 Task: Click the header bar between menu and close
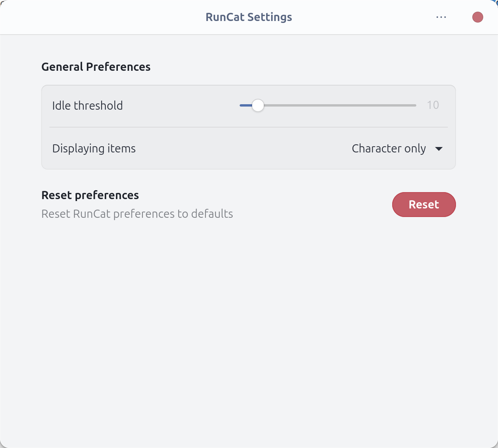click(459, 17)
